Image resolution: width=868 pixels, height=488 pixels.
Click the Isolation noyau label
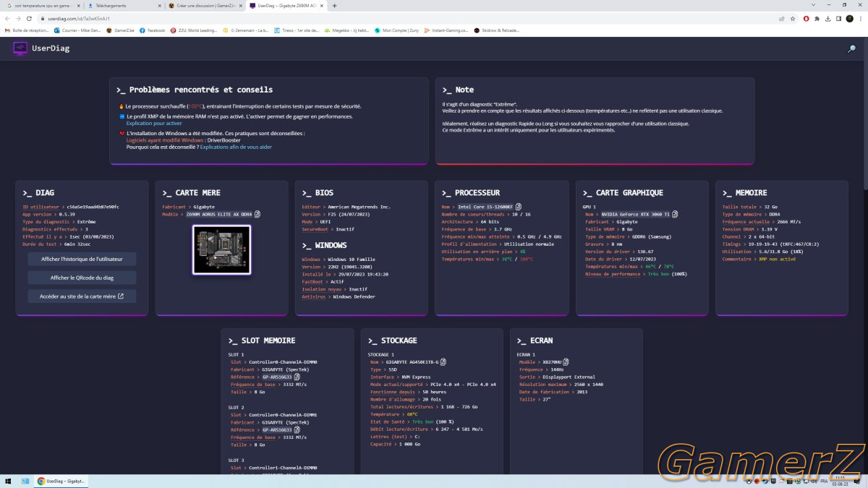tap(320, 289)
